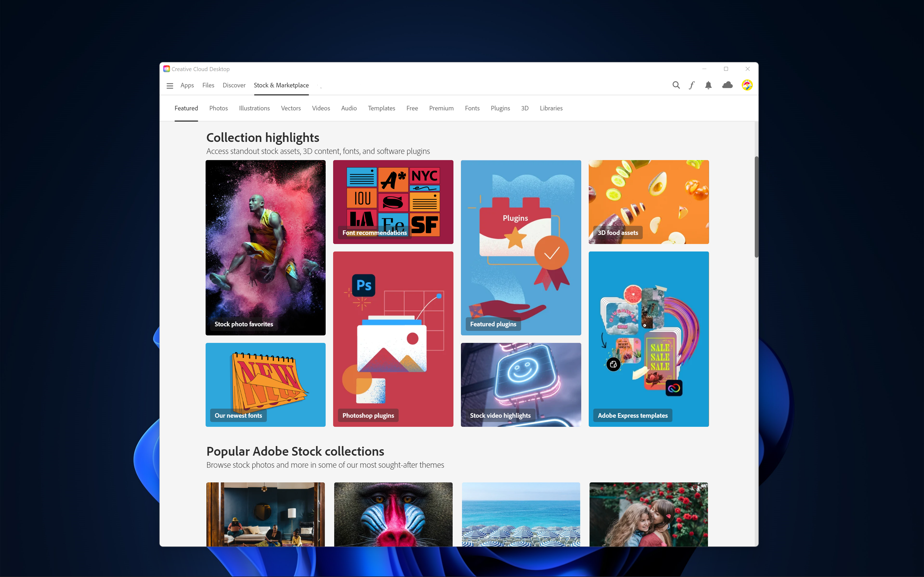Click the edit icon on Adobe Express templates card
Image resolution: width=924 pixels, height=577 pixels.
pos(613,365)
